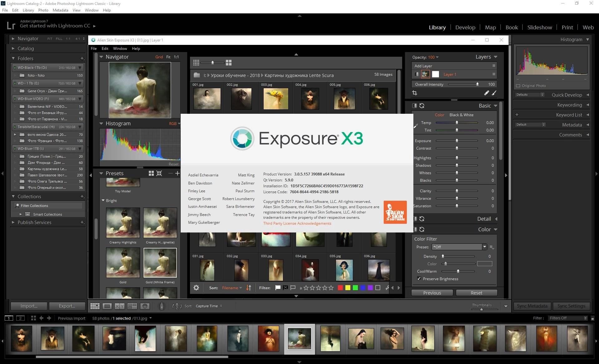Add a new preset with plus icon
This screenshot has width=599, height=364.
point(177,173)
